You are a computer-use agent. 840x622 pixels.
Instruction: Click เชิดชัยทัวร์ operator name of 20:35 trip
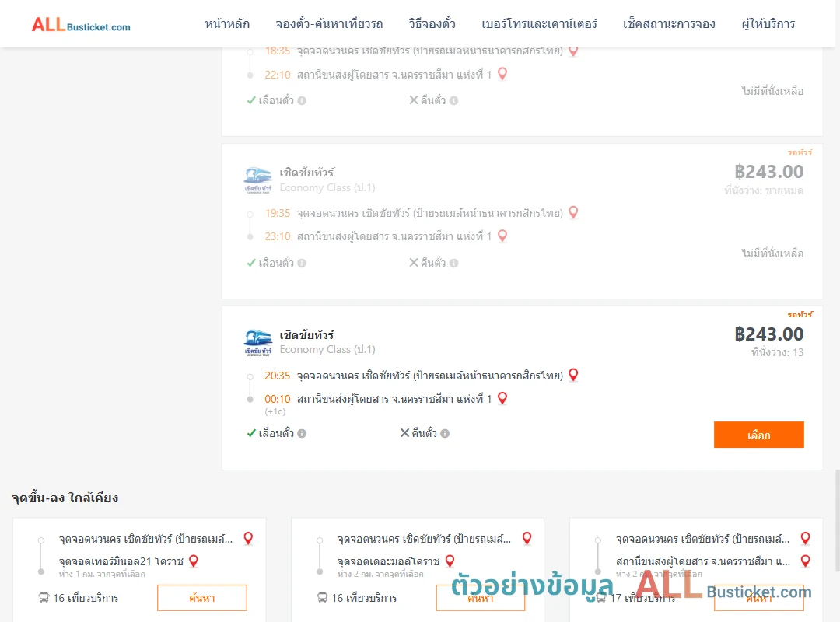coord(307,335)
